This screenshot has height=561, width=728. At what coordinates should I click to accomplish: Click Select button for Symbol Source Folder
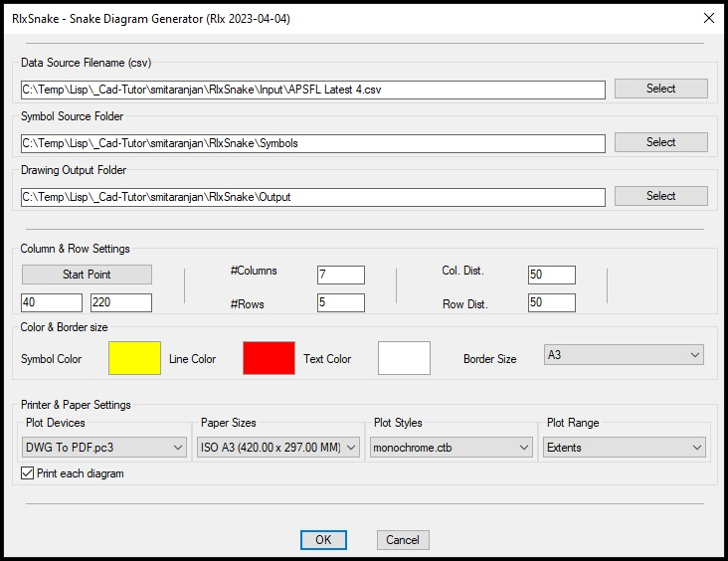(660, 142)
